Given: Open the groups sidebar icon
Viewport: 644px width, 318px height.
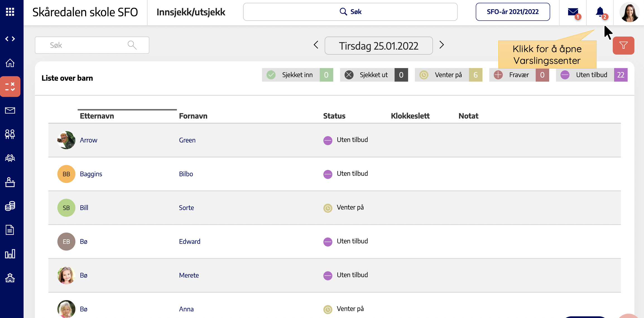Looking at the screenshot, I should pyautogui.click(x=10, y=158).
